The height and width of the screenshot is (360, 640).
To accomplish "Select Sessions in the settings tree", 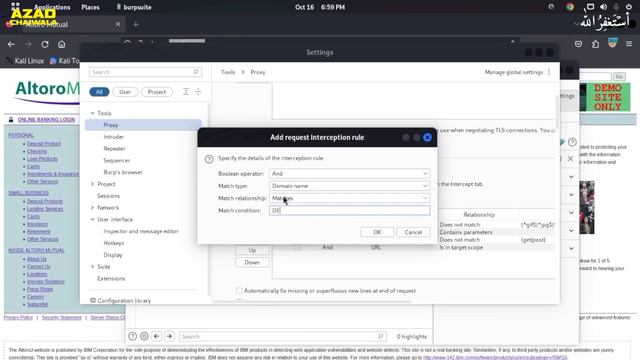I will [x=108, y=196].
